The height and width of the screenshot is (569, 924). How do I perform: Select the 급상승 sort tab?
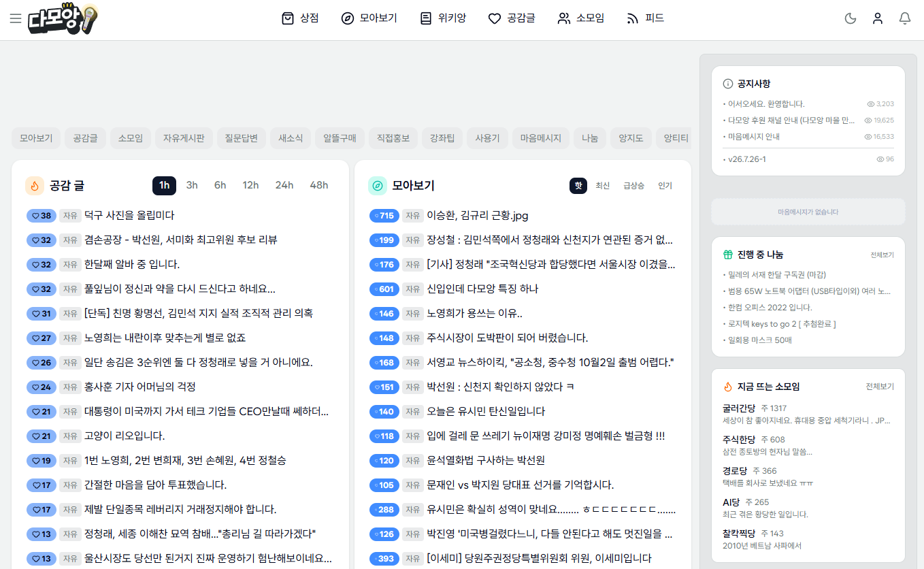point(633,185)
